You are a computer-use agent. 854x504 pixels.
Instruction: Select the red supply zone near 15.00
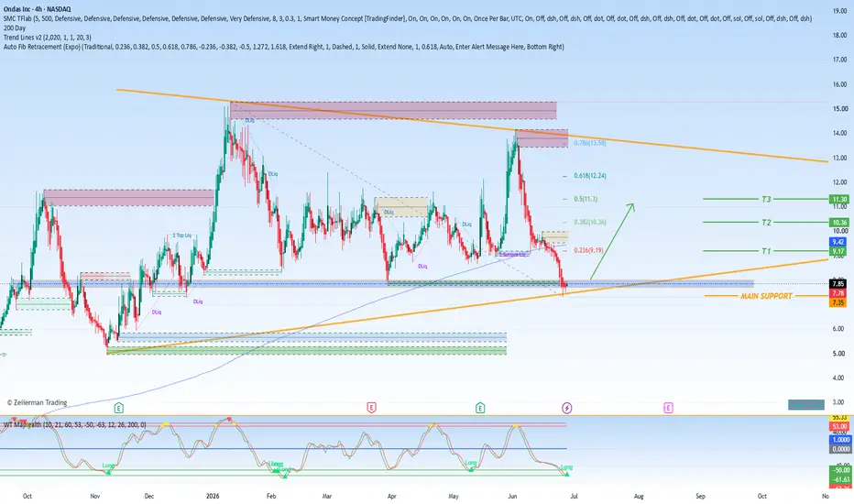(x=393, y=110)
